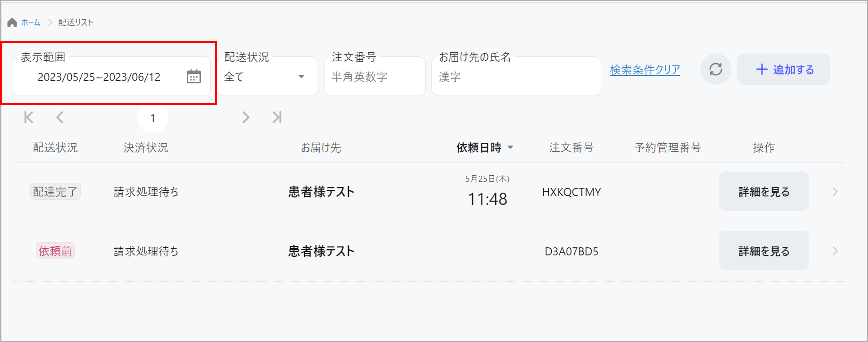Go to the next page arrow

[x=246, y=118]
